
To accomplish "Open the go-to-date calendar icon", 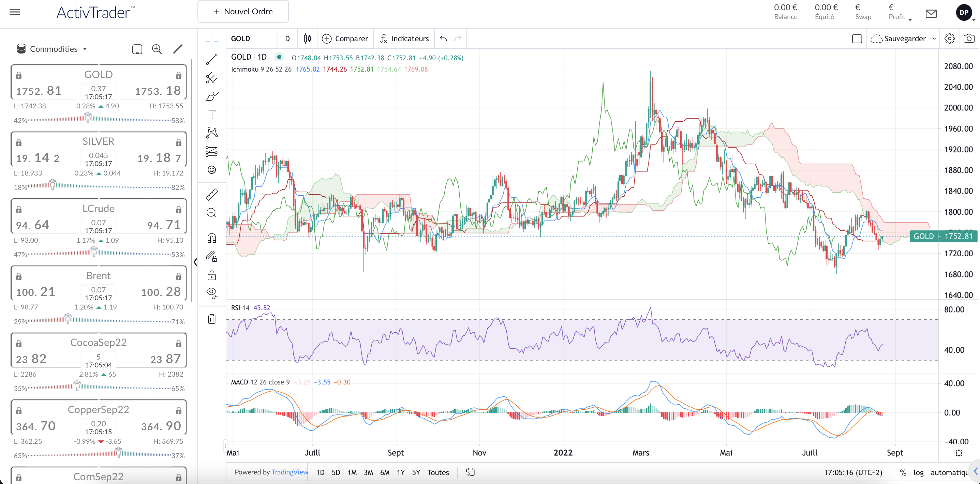I will (x=470, y=472).
